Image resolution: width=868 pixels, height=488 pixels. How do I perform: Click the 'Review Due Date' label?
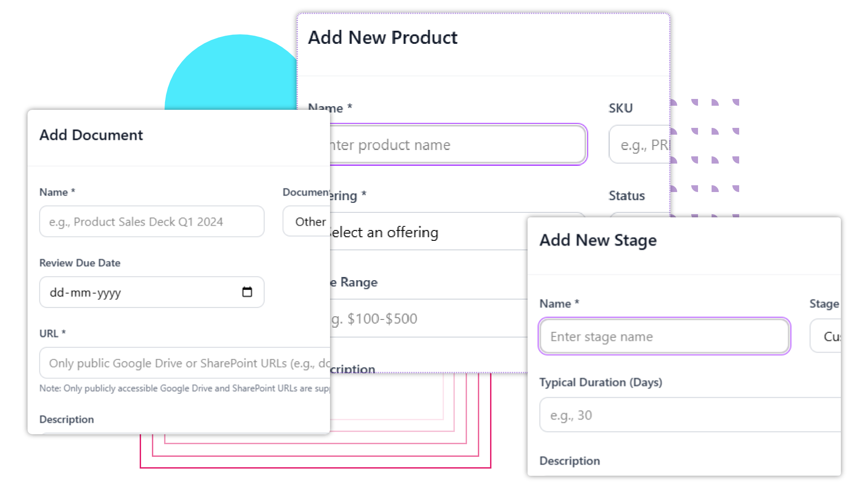tap(80, 263)
